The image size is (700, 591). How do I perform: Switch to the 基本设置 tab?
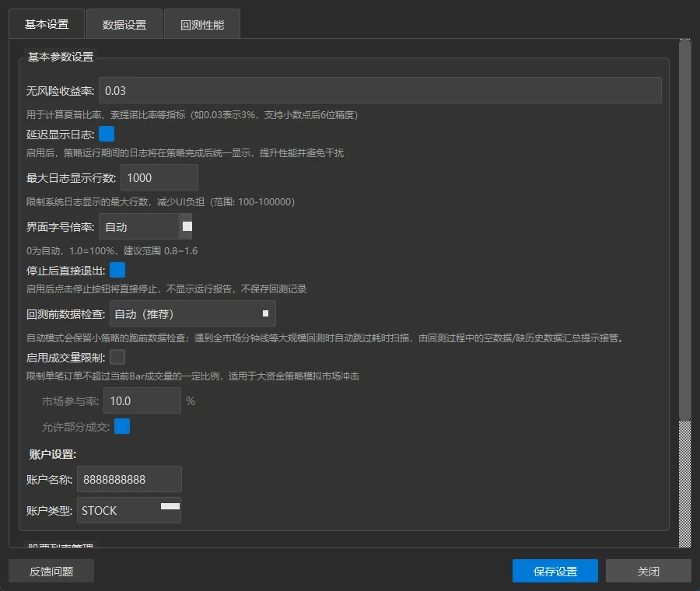pyautogui.click(x=47, y=24)
